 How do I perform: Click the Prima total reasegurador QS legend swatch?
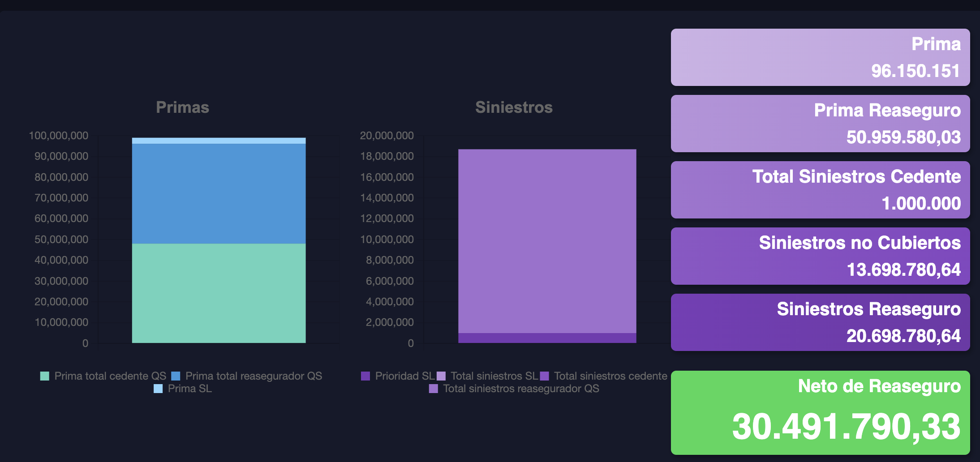click(x=175, y=376)
